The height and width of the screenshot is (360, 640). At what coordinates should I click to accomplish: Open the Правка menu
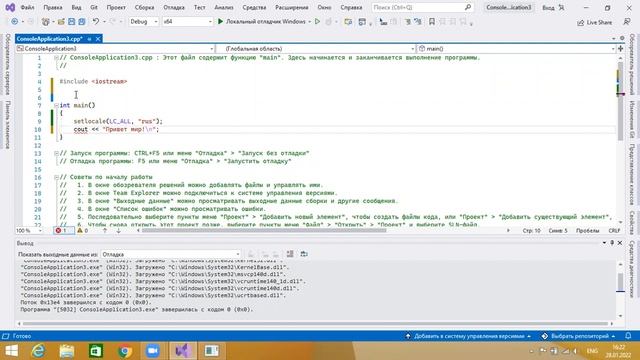tap(53, 7)
